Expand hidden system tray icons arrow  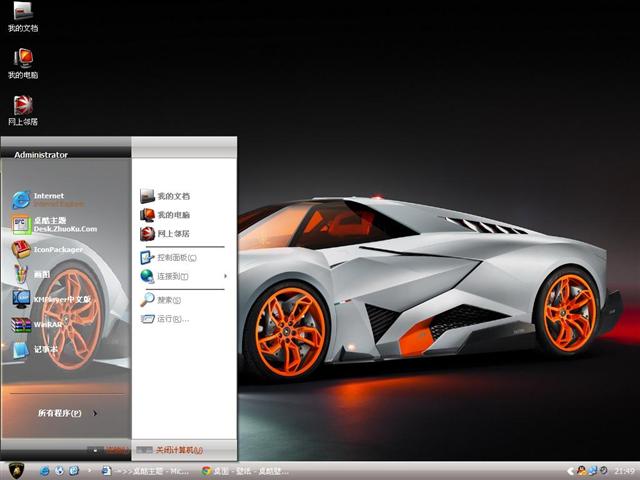click(x=571, y=471)
